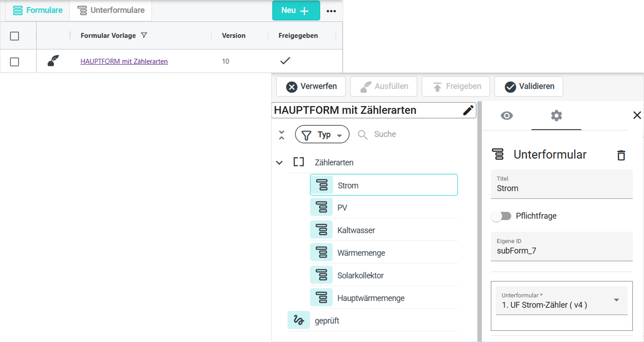Screen dimensions: 644x342
Task: Click the signature icon beside geprüft
Action: click(299, 320)
